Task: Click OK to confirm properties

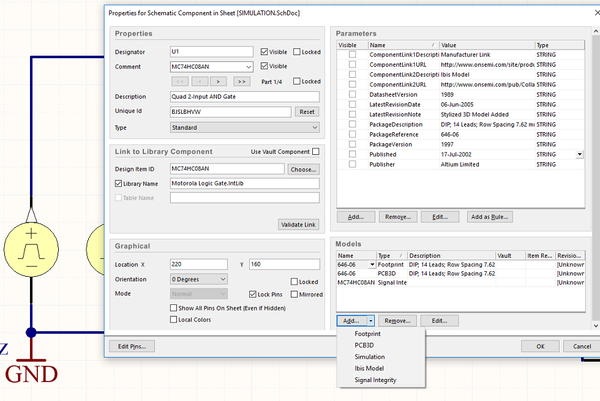Action: point(540,346)
